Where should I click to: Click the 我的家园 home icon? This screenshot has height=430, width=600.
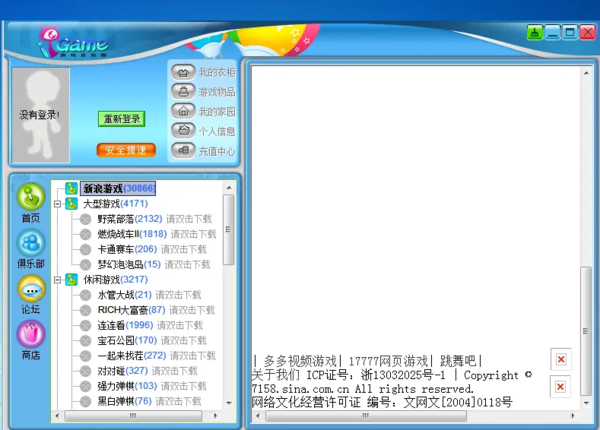tap(183, 111)
